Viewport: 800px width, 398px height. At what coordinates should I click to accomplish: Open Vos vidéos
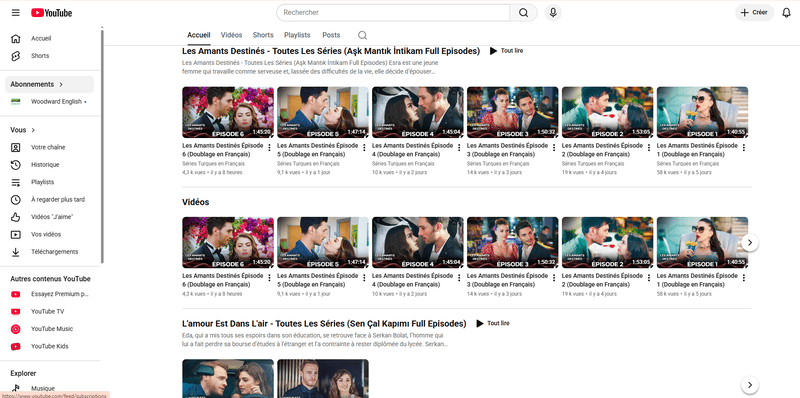[49, 234]
